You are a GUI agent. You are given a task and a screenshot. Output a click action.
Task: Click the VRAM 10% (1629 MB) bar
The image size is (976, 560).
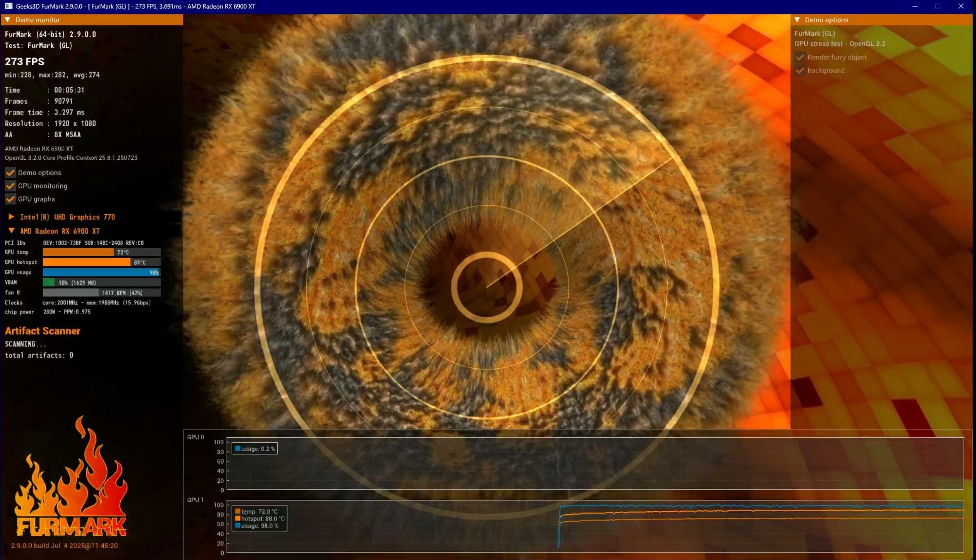pos(102,282)
